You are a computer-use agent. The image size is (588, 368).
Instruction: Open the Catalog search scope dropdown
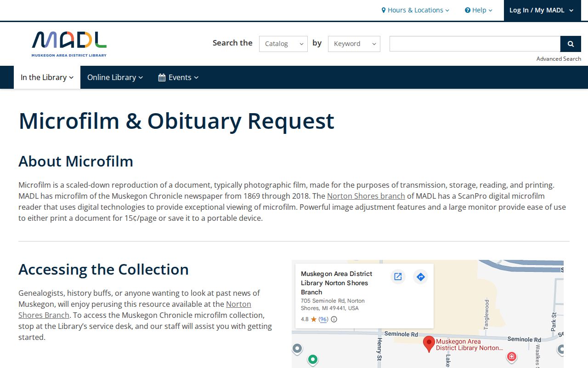tap(283, 44)
